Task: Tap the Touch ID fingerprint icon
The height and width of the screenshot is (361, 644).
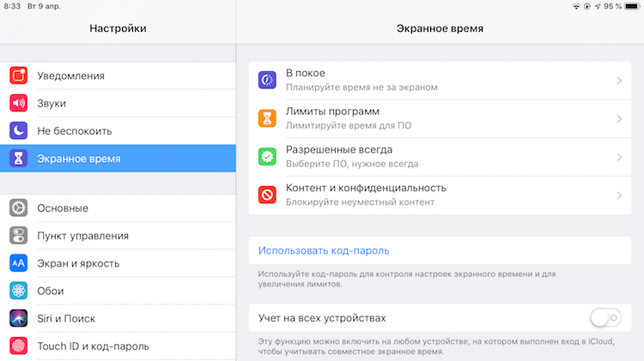Action: tap(19, 346)
